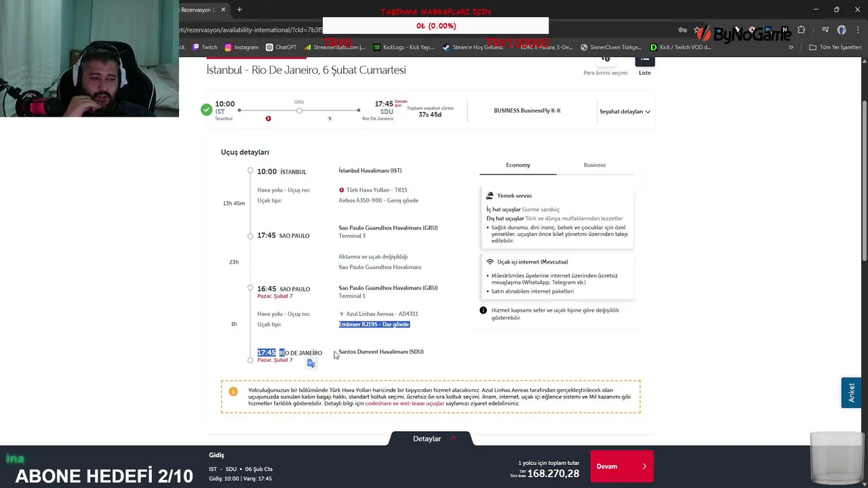Open the Kick / Twitch VOD bookmark
Image resolution: width=868 pixels, height=488 pixels.
(x=681, y=47)
